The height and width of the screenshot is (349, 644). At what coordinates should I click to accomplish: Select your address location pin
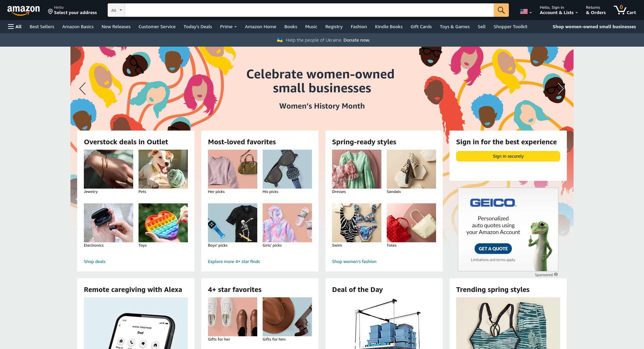[50, 12]
